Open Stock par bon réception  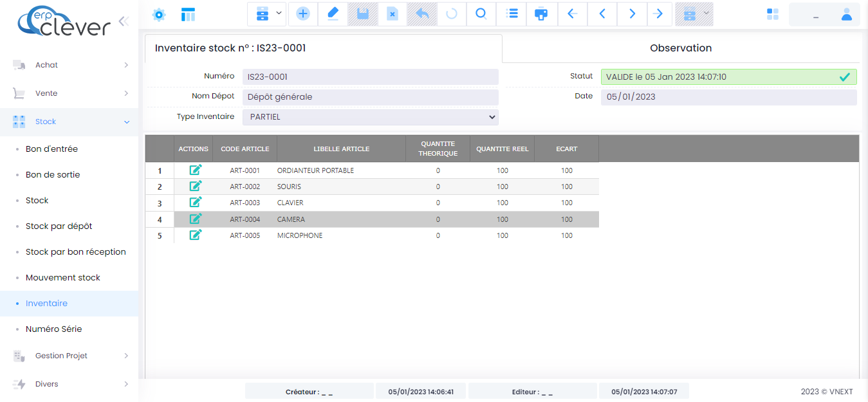point(75,251)
